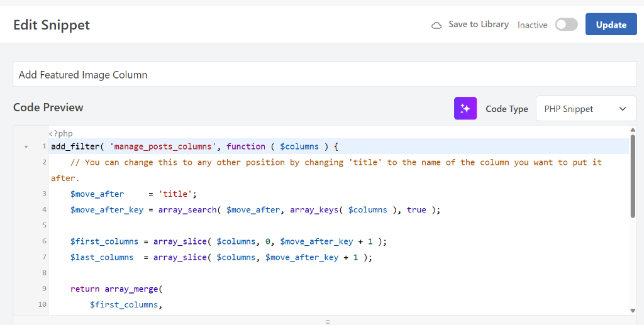Click array_search on line 4
644x325 pixels.
coord(187,210)
